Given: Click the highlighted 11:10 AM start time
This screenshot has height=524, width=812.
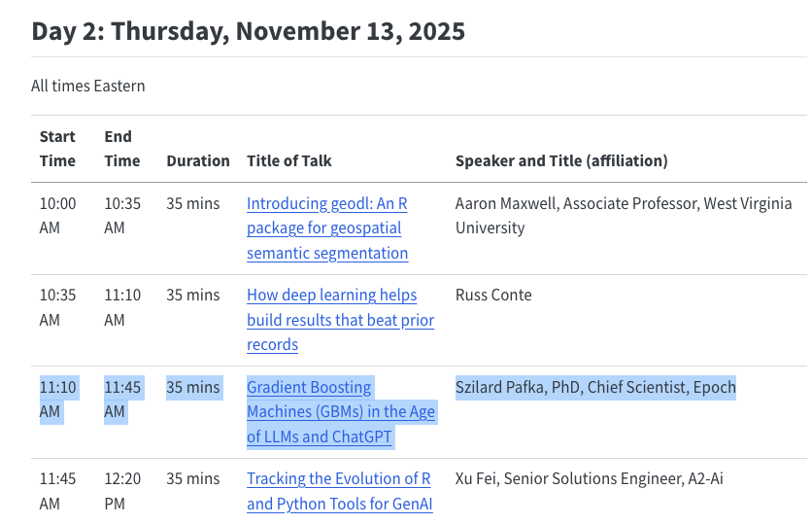Looking at the screenshot, I should pos(57,400).
